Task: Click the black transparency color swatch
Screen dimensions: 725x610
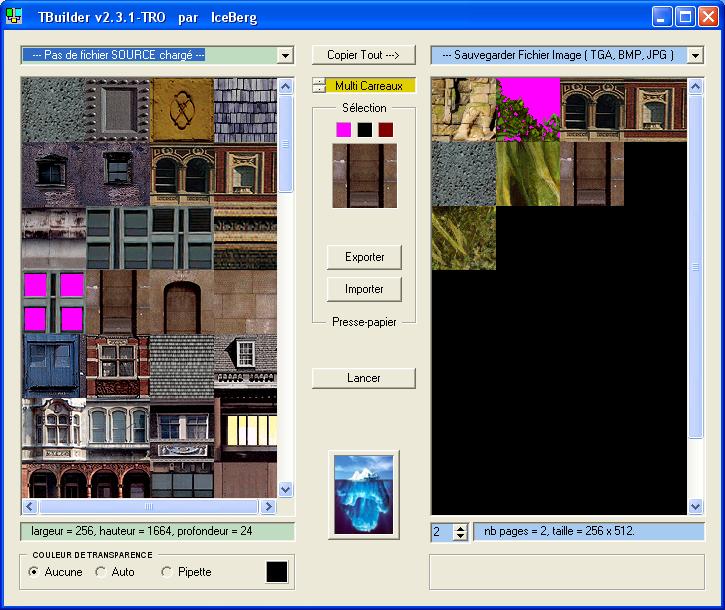Action: [x=276, y=572]
